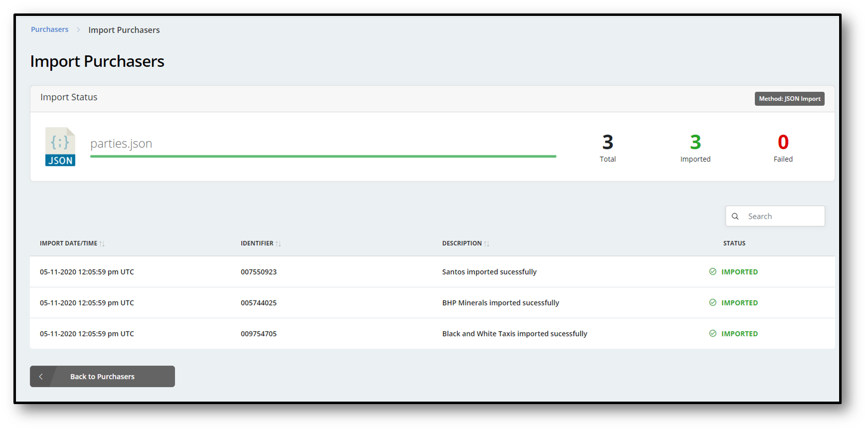Click the imported checkmark icon for Black and White Taxis
This screenshot has width=868, height=431.
click(x=713, y=333)
